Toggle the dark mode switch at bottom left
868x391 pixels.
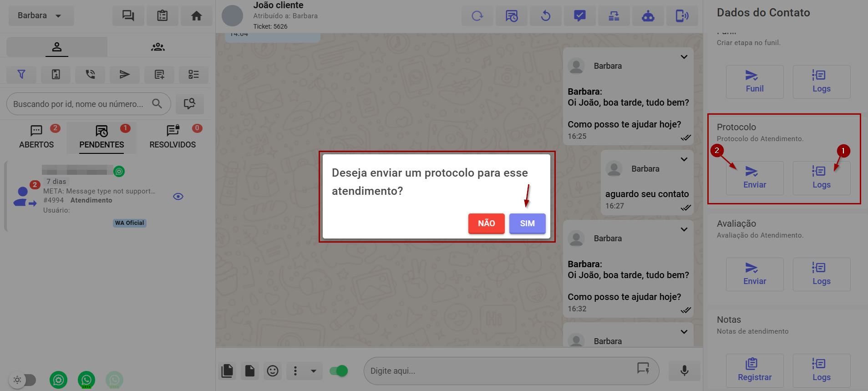click(x=23, y=380)
